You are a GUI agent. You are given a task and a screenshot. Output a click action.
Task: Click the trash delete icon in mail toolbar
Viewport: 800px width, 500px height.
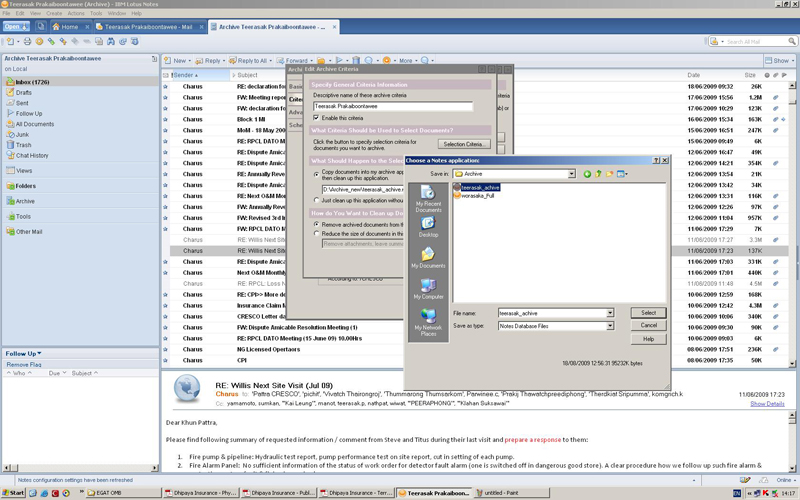(356, 60)
